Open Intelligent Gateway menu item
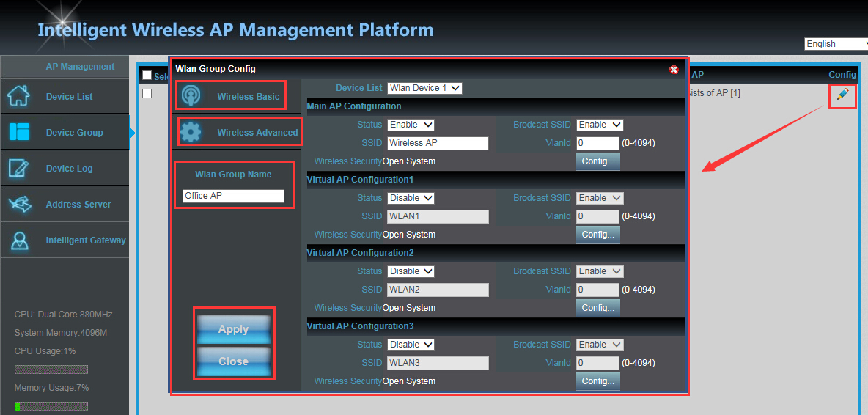The image size is (868, 415). pyautogui.click(x=65, y=240)
